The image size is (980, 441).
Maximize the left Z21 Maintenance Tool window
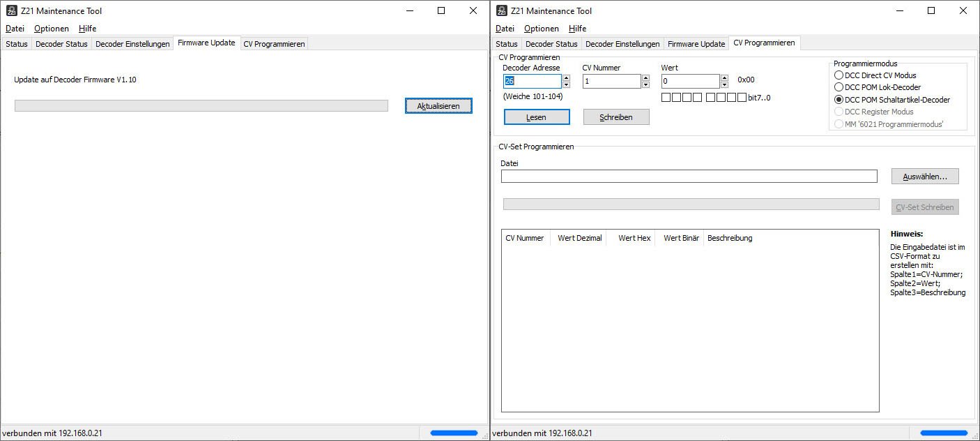pos(441,10)
